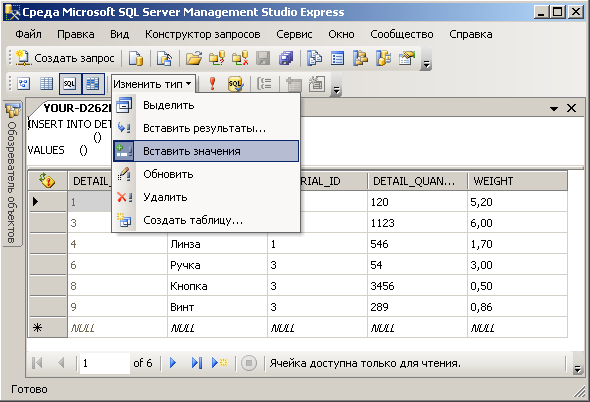Screen dimensions: 590x402
Task: Open the active files dropdown arrow
Action: click(x=554, y=109)
